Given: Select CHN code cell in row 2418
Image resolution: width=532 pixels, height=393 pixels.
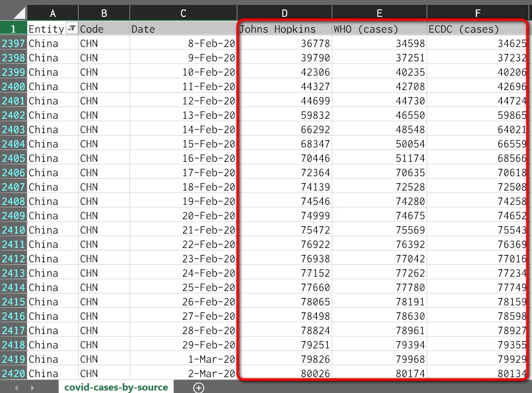Looking at the screenshot, I should (x=104, y=345).
